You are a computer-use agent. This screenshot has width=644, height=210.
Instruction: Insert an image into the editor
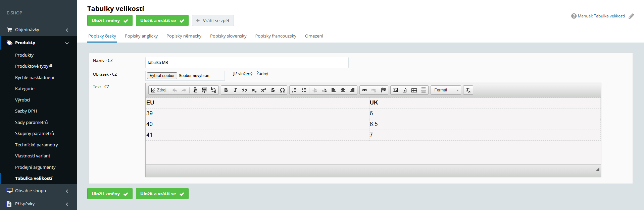click(x=395, y=90)
